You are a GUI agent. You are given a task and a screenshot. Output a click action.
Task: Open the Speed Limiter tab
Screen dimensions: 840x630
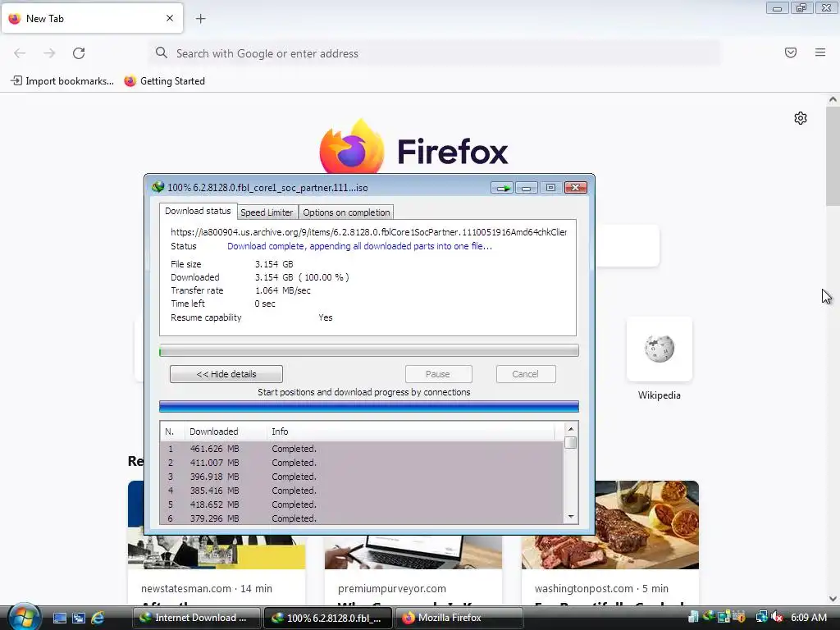click(x=267, y=212)
